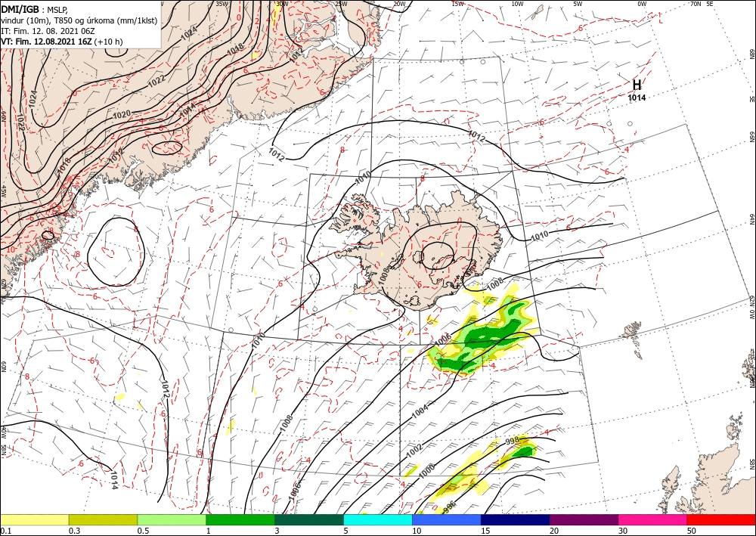Select the light green 0.5–1 legend swatch
756x536 pixels.
point(172,519)
